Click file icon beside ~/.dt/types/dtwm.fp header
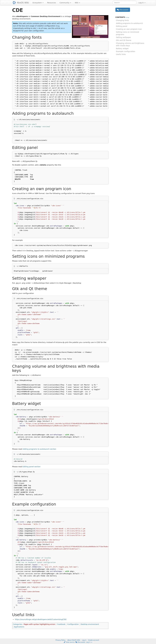This screenshot has width=156, height=644. [x=15, y=472]
